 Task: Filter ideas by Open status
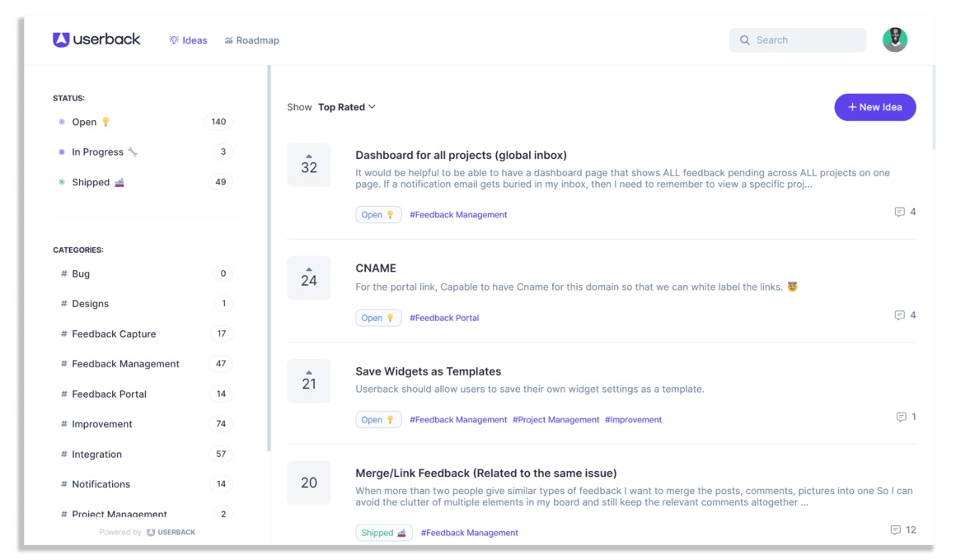point(82,121)
